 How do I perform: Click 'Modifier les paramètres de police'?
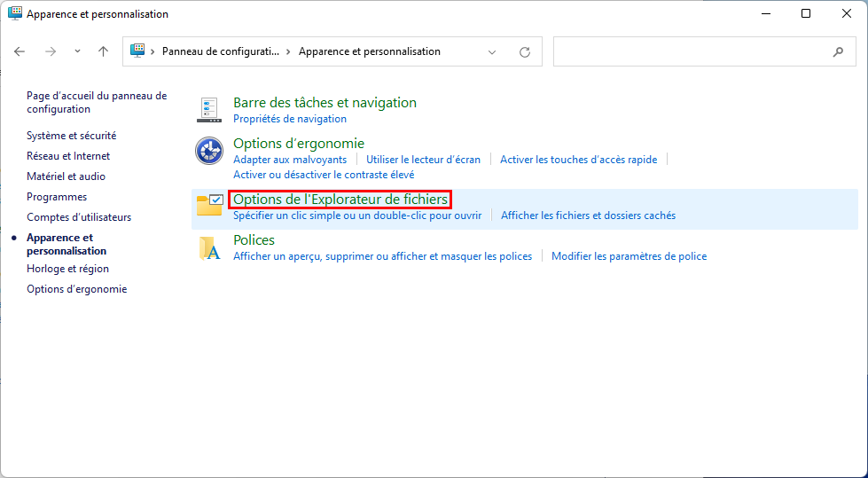(x=629, y=257)
